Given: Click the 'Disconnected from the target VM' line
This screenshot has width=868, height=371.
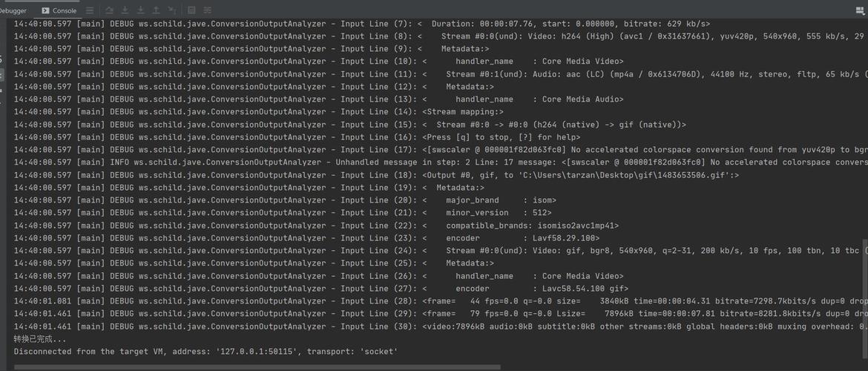Looking at the screenshot, I should 206,352.
